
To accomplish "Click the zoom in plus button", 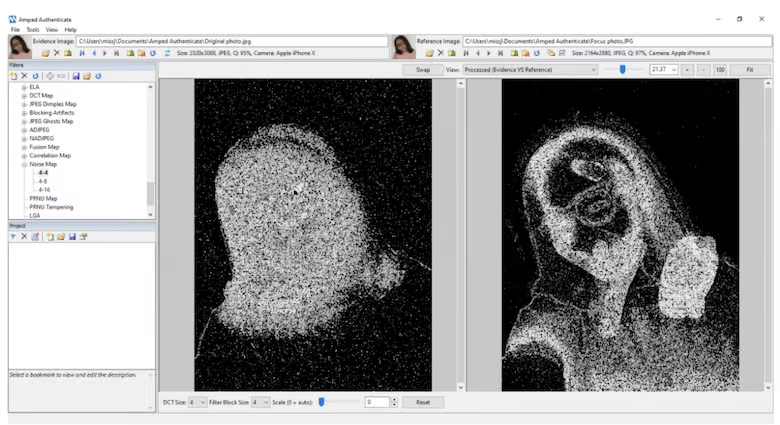I will [687, 70].
